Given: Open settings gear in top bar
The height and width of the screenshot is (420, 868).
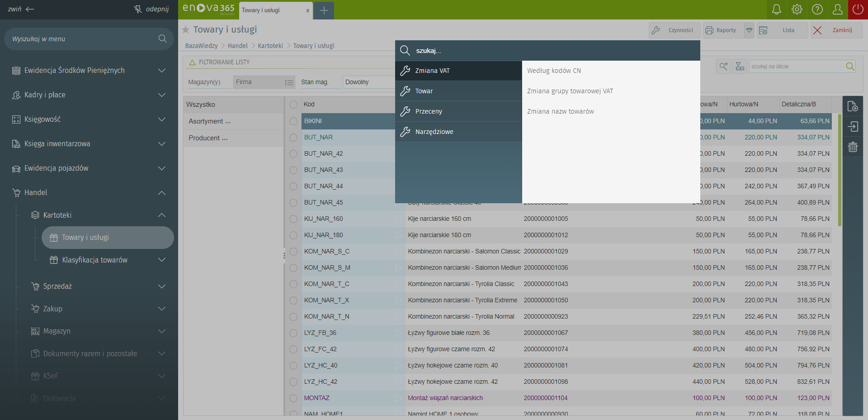Looking at the screenshot, I should (797, 10).
